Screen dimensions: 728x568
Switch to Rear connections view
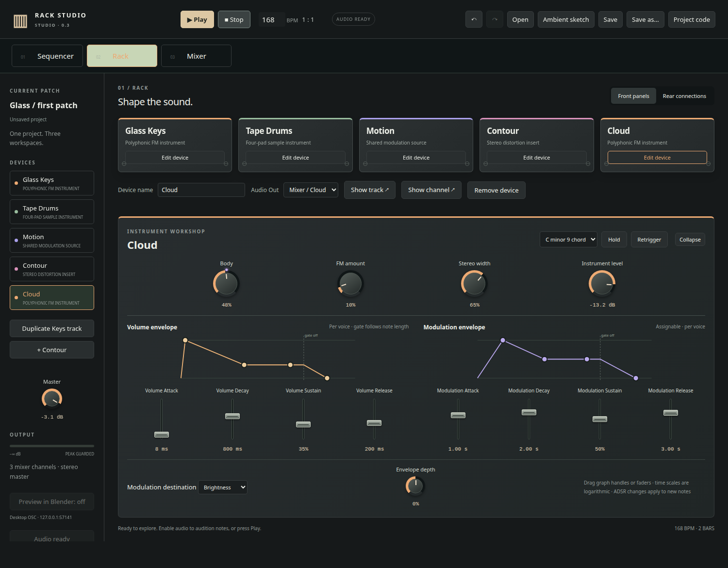click(684, 96)
